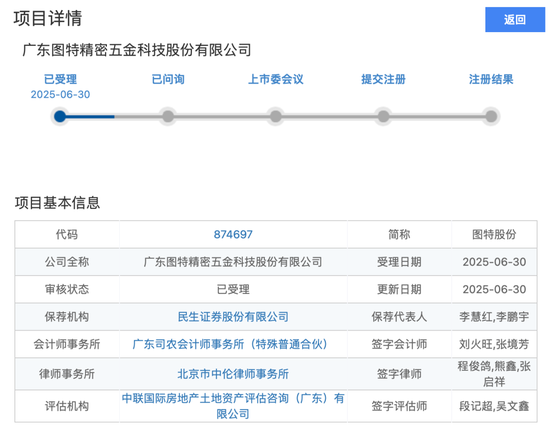The width and height of the screenshot is (550, 428).
Task: Click the 简称 label cell
Action: click(399, 234)
